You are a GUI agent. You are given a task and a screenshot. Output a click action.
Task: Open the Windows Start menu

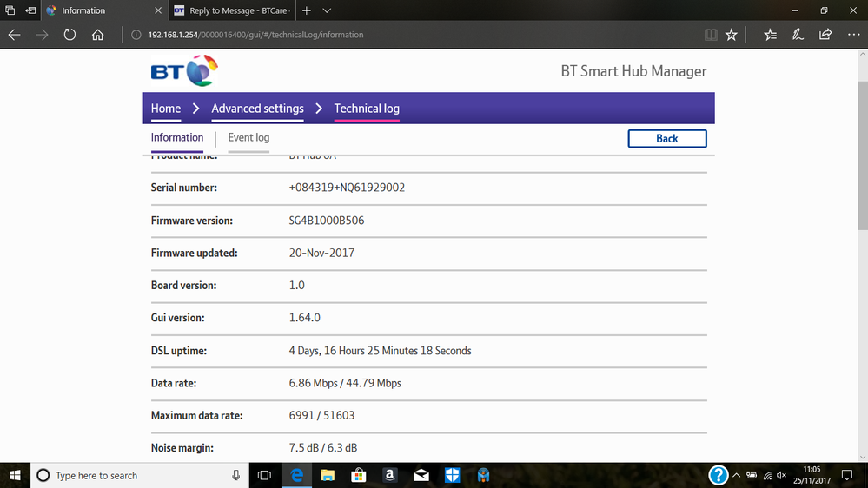click(x=15, y=475)
